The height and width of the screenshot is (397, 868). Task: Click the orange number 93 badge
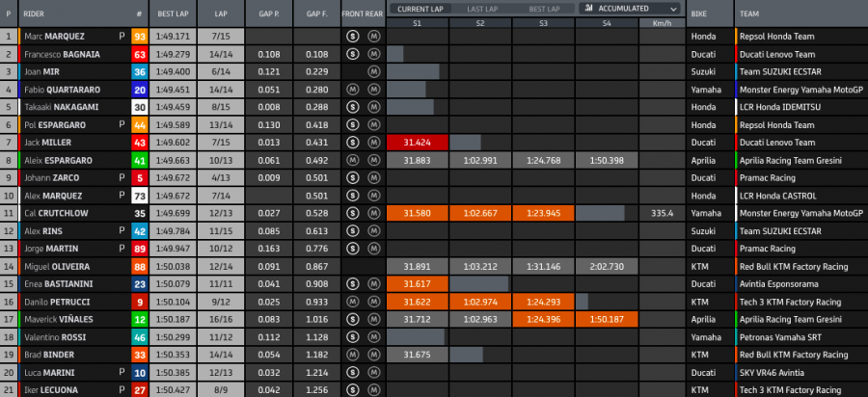(140, 37)
